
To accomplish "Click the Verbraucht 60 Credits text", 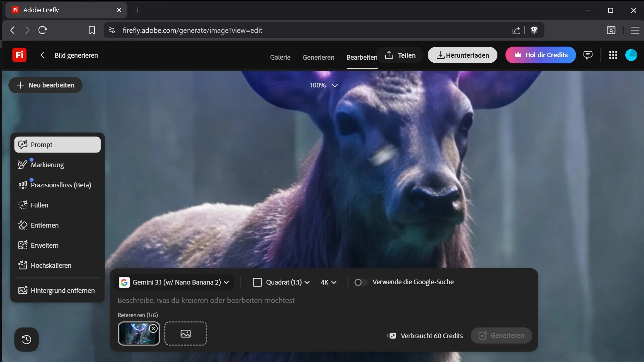I will pyautogui.click(x=432, y=336).
